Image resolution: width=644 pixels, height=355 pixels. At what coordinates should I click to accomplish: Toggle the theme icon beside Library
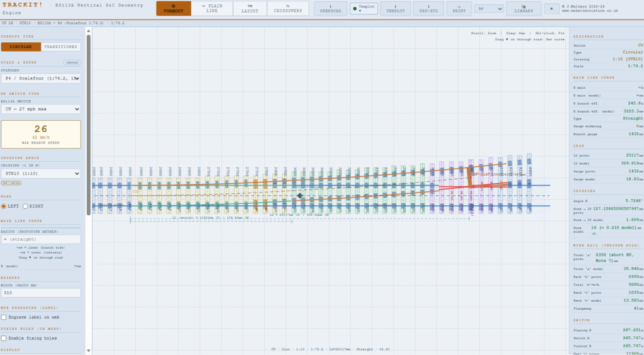point(552,9)
